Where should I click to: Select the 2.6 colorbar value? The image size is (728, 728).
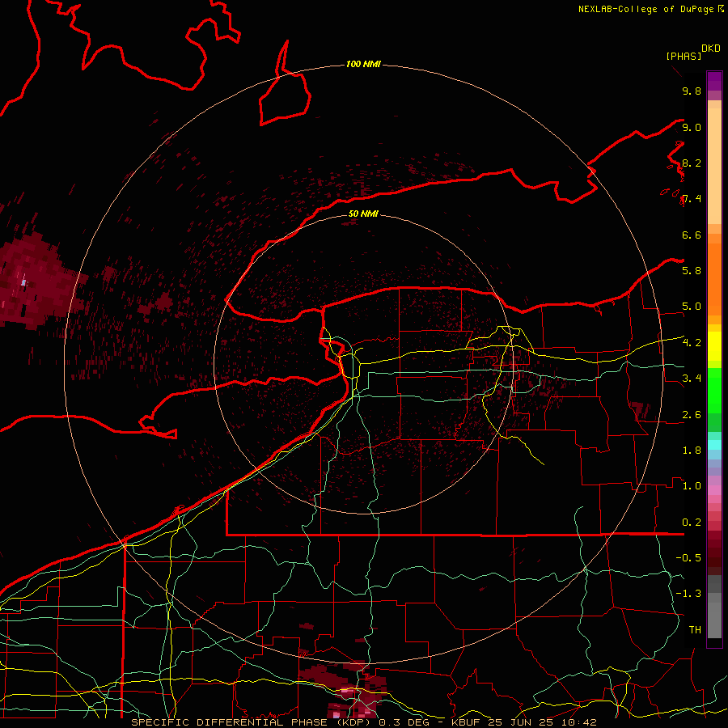click(692, 414)
